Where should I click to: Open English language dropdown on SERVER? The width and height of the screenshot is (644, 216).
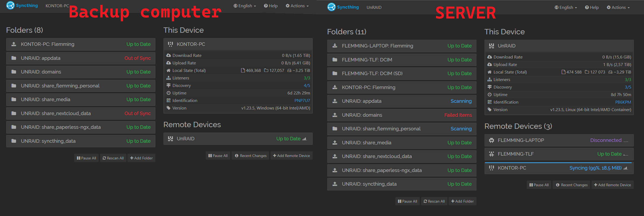(566, 8)
